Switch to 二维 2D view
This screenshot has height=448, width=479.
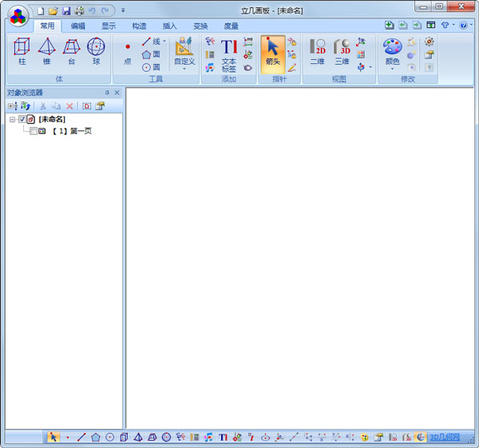[318, 52]
